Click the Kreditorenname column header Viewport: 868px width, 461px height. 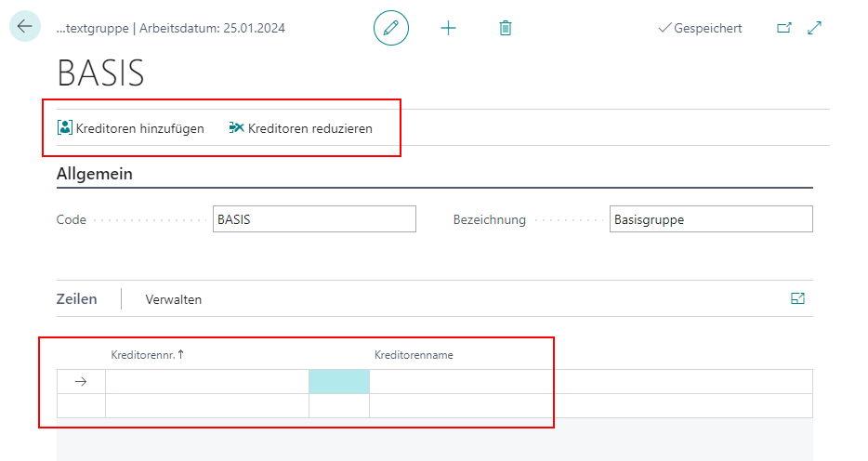click(414, 355)
